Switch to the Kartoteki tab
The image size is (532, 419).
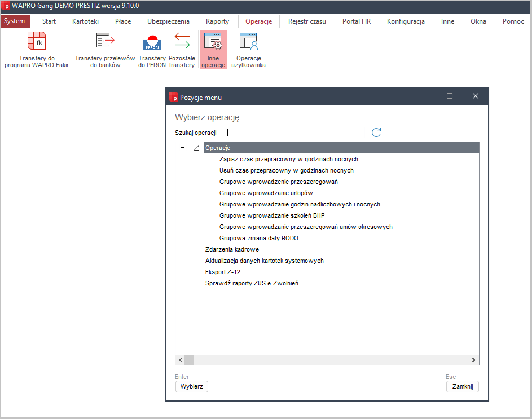85,21
